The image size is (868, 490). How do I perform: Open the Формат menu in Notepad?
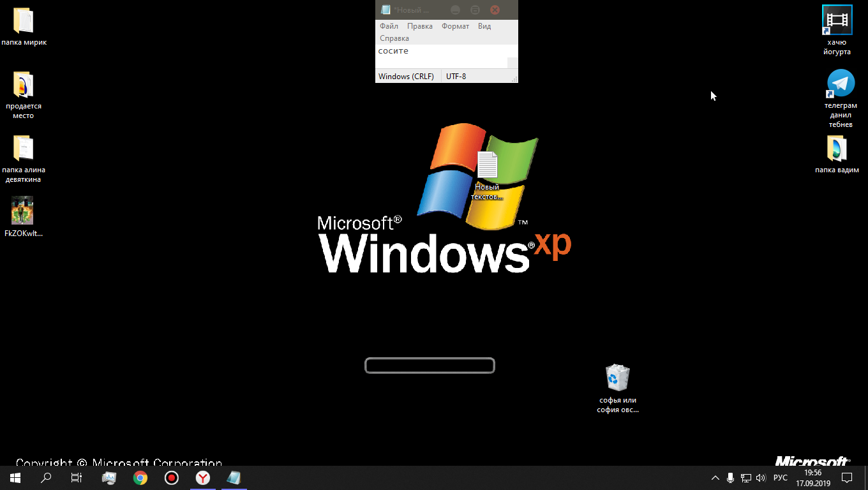tap(455, 26)
